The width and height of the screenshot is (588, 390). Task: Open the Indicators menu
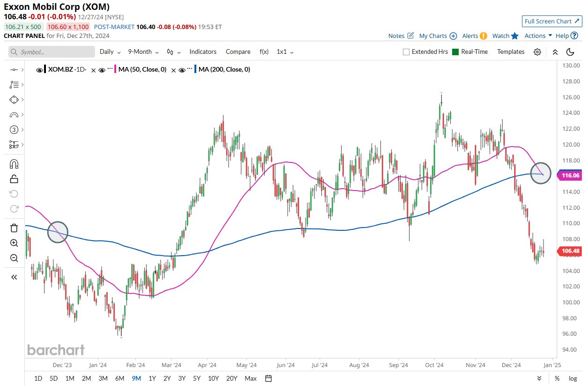203,52
